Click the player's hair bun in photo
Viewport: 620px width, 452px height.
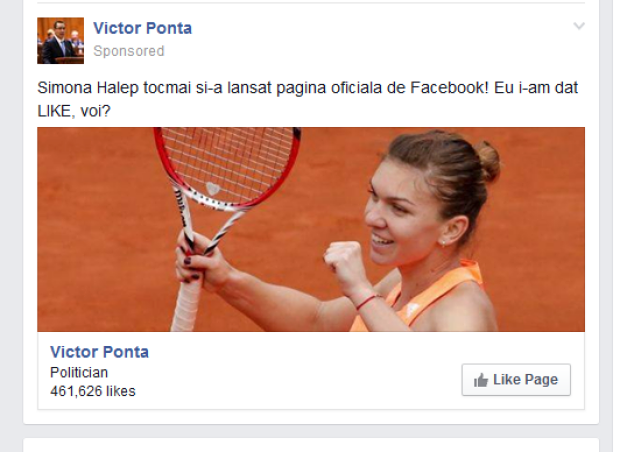pos(488,158)
